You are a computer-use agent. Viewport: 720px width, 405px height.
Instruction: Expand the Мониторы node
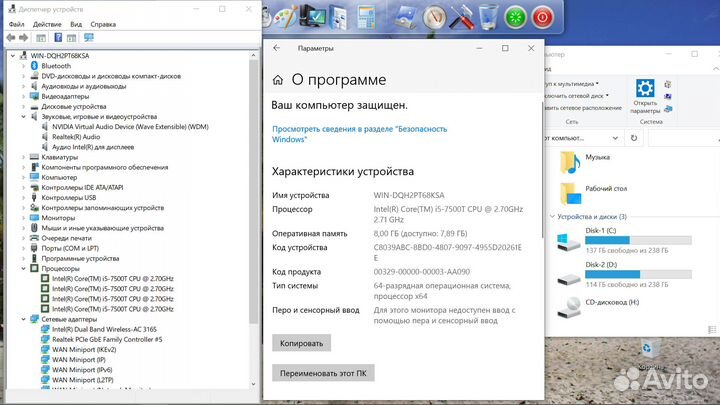tap(23, 218)
